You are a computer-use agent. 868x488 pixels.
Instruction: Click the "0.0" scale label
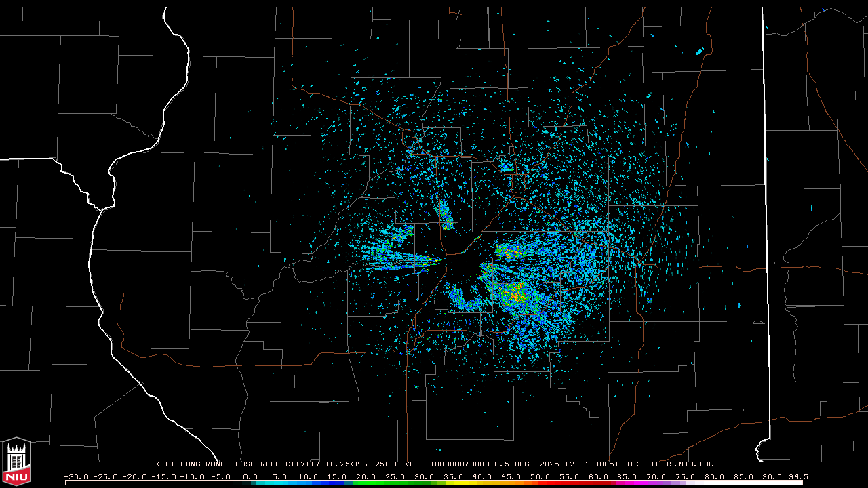coord(250,476)
